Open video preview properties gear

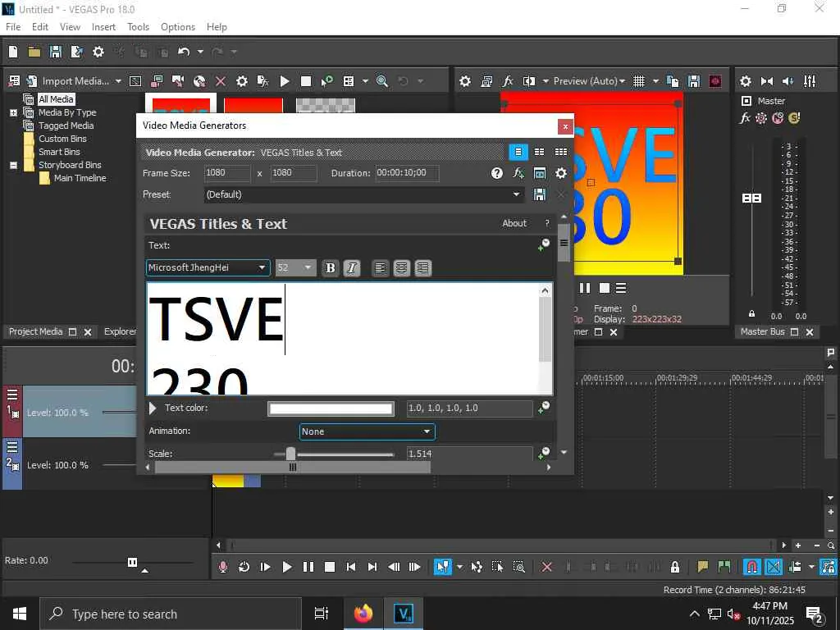465,81
